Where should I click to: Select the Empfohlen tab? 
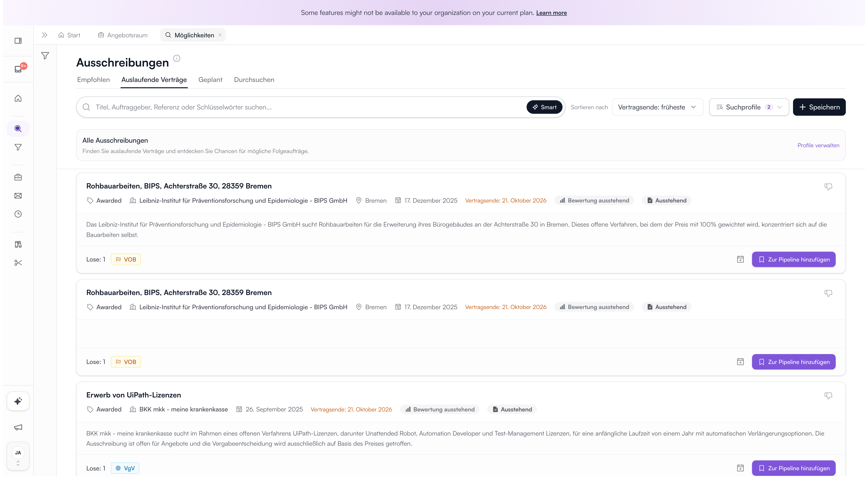(x=93, y=80)
